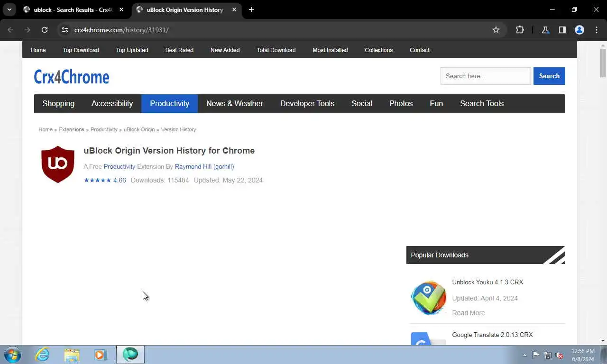Open Top Download page
The width and height of the screenshot is (607, 364).
tap(81, 50)
